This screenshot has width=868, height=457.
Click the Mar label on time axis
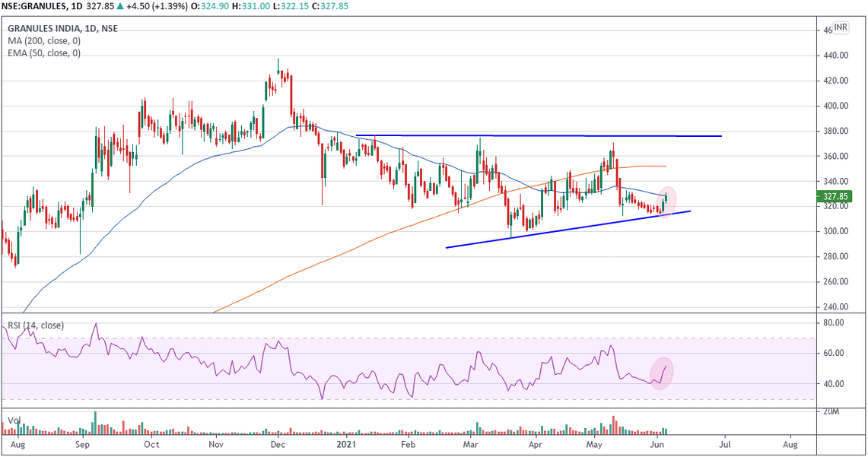click(x=471, y=445)
